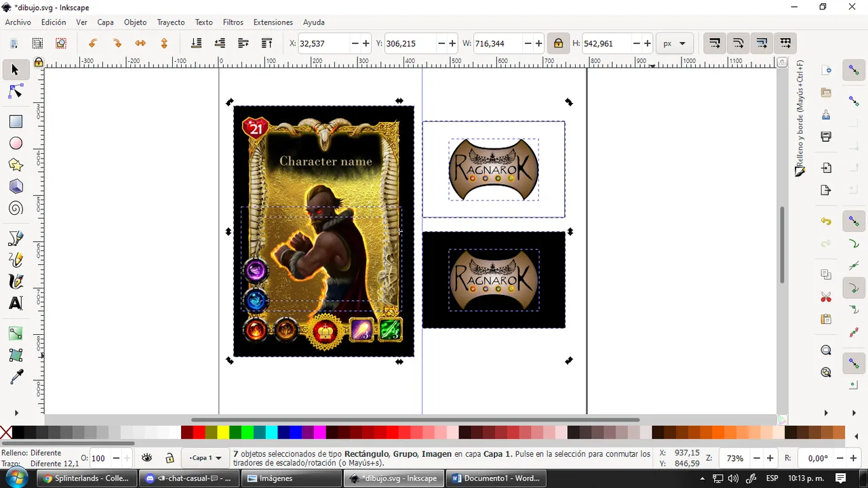
Task: Open the Archivo menu
Action: pos(18,22)
